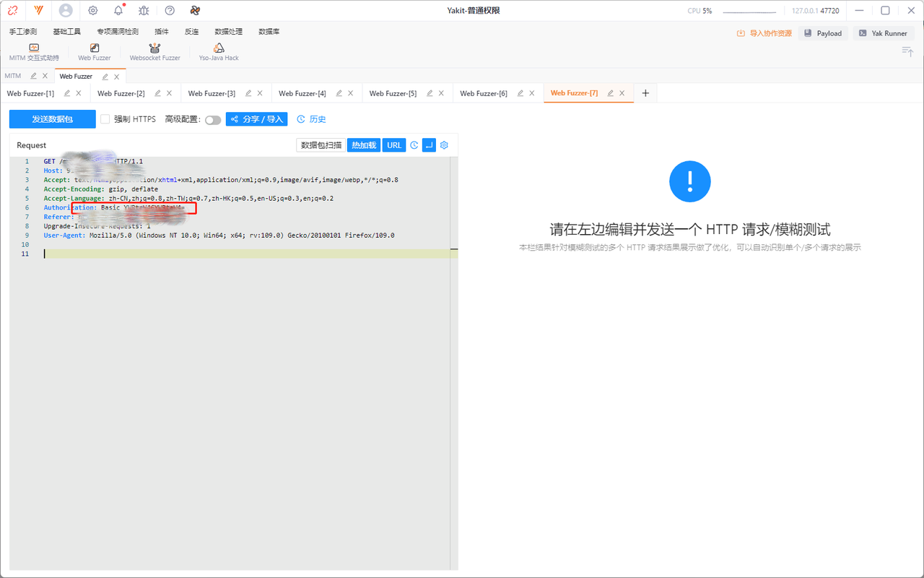The width and height of the screenshot is (924, 578).
Task: Switch to Web Fuzzer-[2] tab
Action: tap(121, 93)
